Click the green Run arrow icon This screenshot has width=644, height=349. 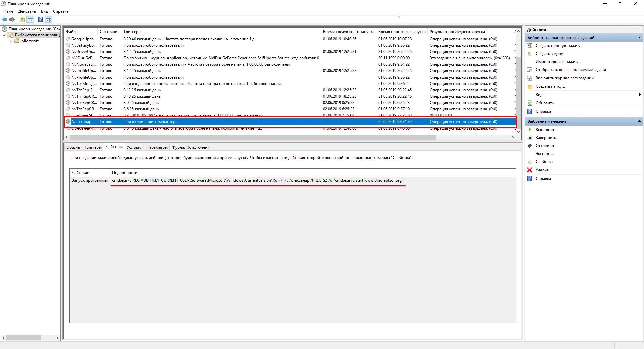pyautogui.click(x=530, y=130)
